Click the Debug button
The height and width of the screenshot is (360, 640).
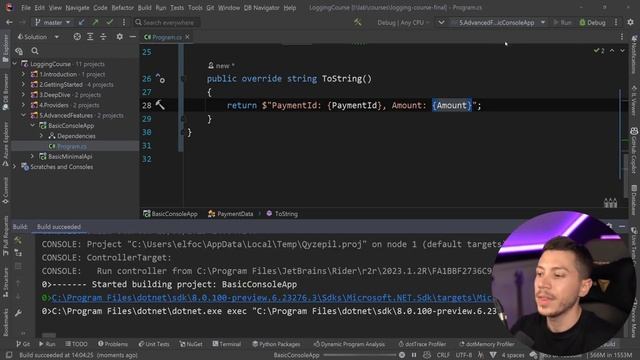pyautogui.click(x=593, y=22)
